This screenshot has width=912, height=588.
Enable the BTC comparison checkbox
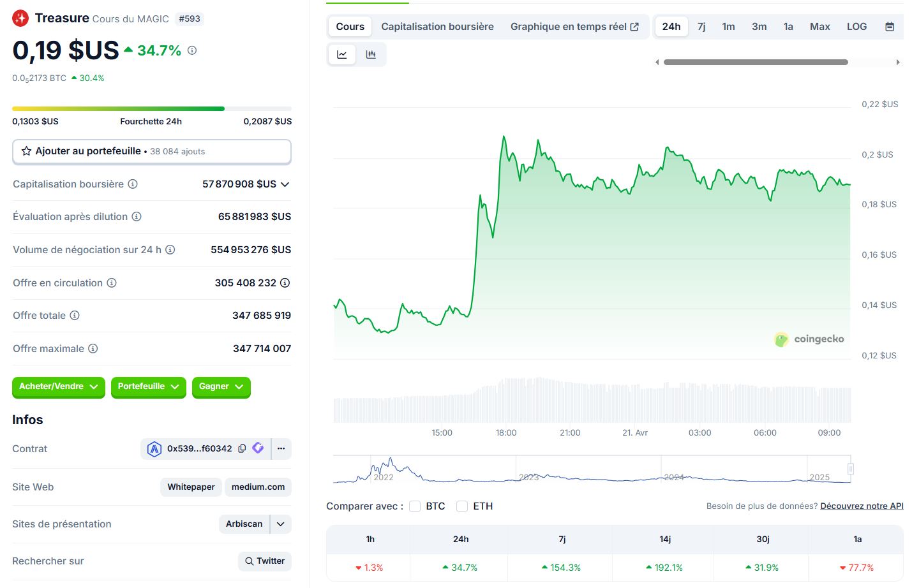click(x=415, y=506)
